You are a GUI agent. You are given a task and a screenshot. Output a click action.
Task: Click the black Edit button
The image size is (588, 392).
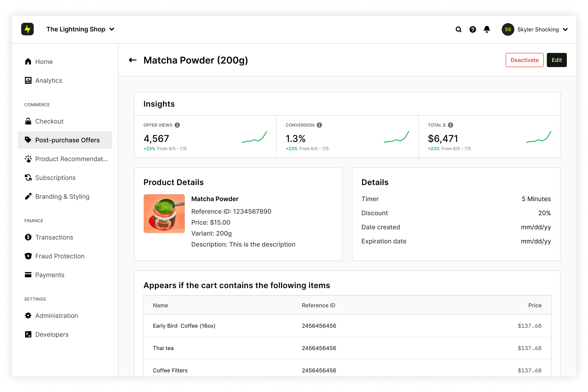click(x=556, y=60)
